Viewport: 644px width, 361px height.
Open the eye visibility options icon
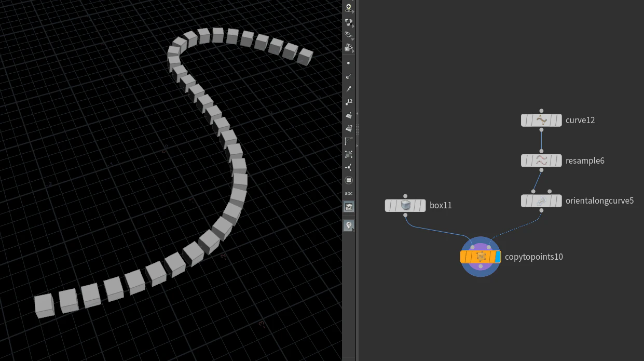coord(349,35)
